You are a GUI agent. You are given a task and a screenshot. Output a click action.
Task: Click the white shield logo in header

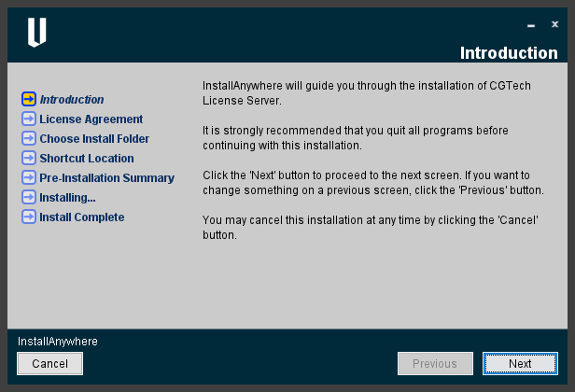pyautogui.click(x=37, y=33)
